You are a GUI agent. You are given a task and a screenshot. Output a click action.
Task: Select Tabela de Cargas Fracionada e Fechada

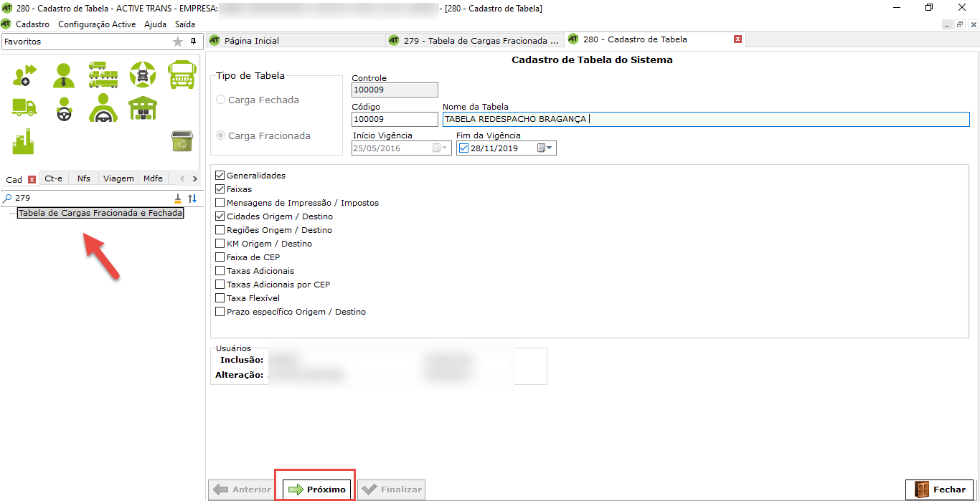[100, 213]
